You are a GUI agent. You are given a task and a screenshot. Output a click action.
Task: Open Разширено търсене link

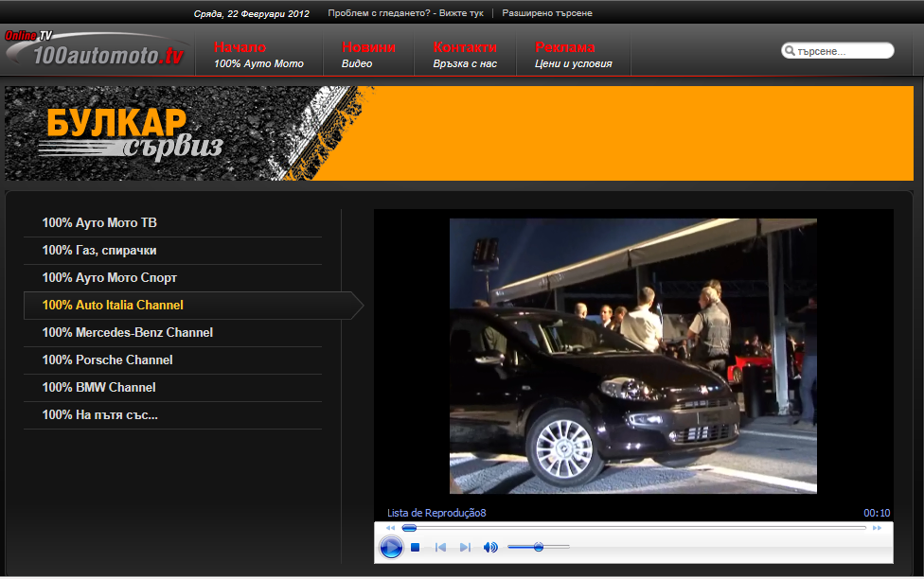click(x=547, y=13)
